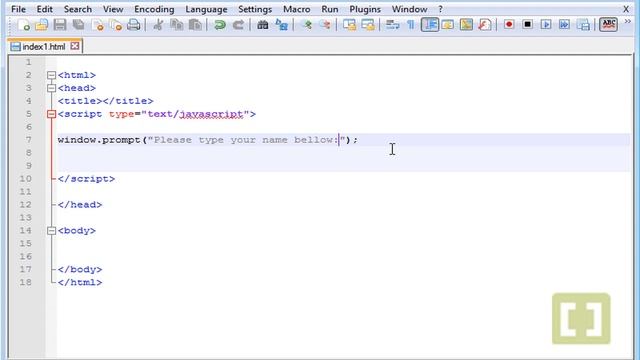Click line number 7 in margin

(29, 140)
